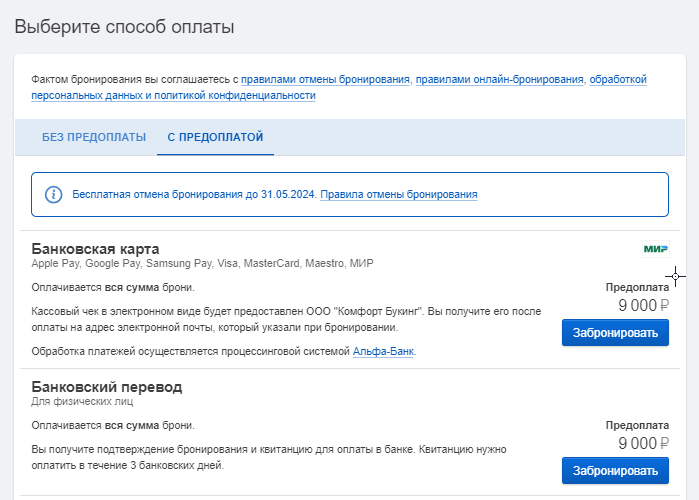The height and width of the screenshot is (500, 699).
Task: Click the 9 000 ₽ amount for bank card
Action: click(643, 305)
